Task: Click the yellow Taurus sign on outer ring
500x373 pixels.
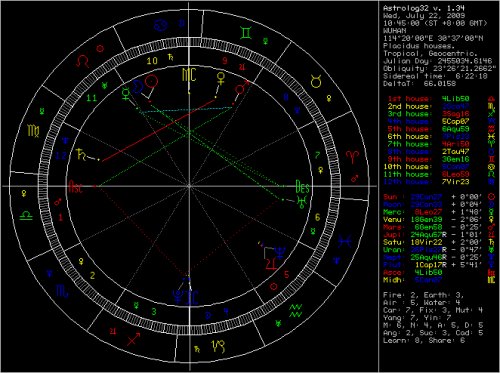Action: (x=316, y=81)
